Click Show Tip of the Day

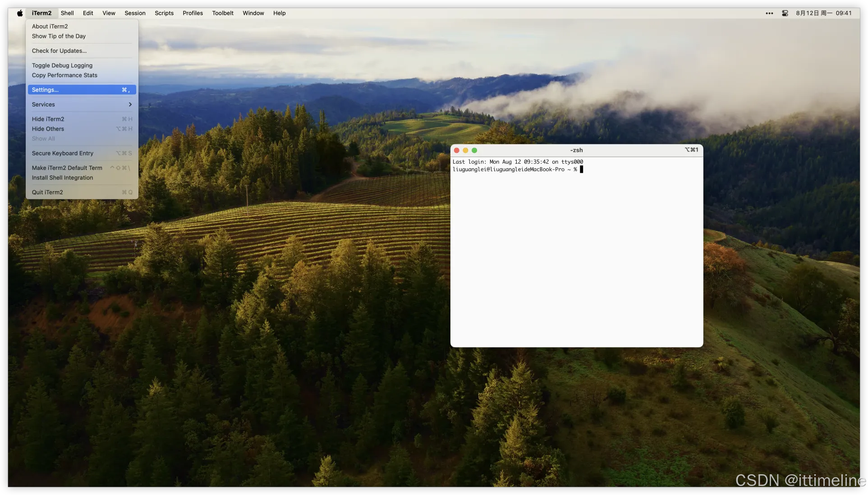(x=59, y=36)
